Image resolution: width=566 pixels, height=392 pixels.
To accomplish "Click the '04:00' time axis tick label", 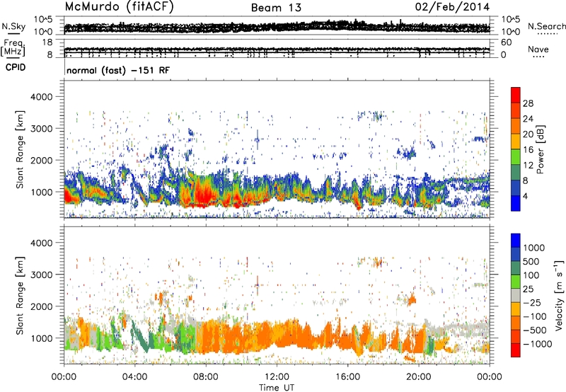I will click(x=134, y=377).
